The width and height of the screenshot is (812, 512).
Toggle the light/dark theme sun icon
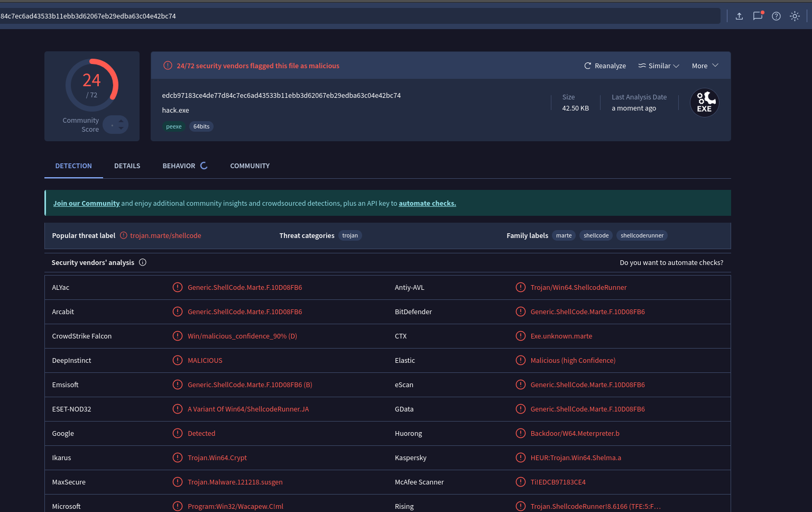click(x=795, y=16)
